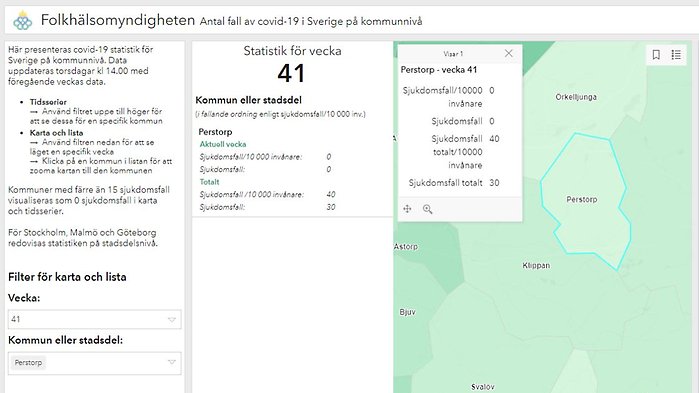Close the Perstorp popup with the X

509,53
